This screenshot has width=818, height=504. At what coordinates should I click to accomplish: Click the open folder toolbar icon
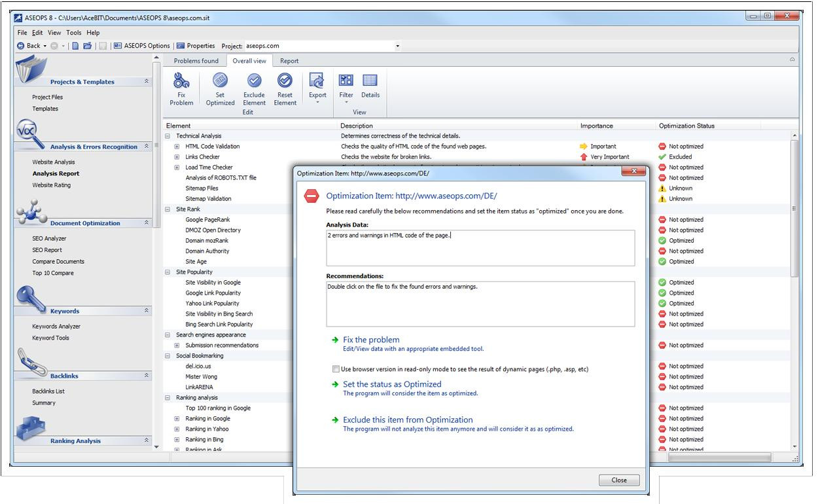pos(87,46)
